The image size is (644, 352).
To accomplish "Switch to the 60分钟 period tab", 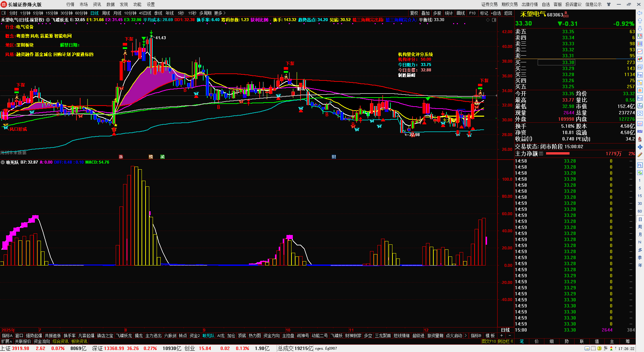I will (81, 13).
